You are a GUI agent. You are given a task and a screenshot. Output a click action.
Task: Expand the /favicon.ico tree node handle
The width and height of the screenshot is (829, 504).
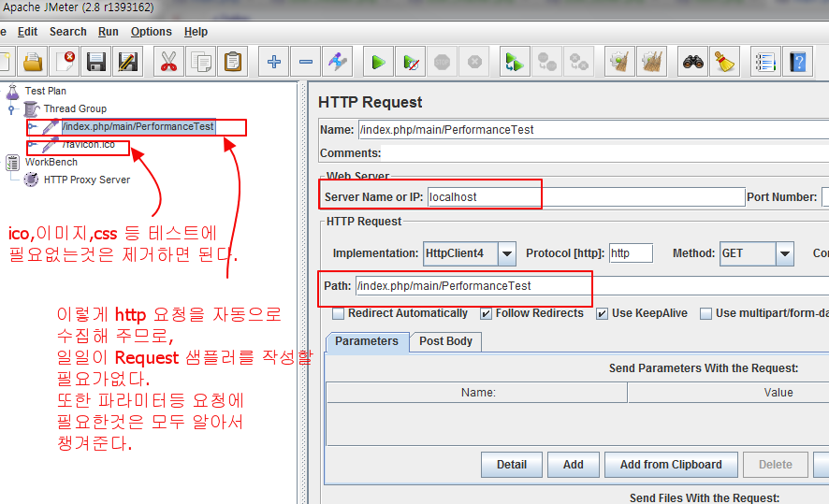click(x=33, y=144)
